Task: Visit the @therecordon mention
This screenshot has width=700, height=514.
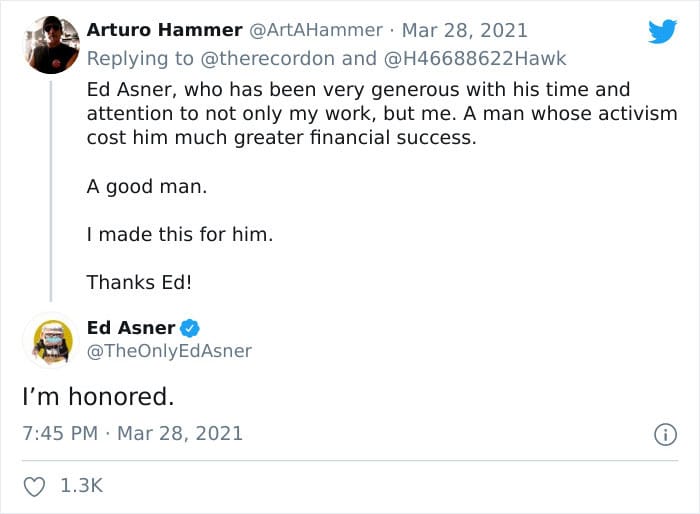Action: 268,59
